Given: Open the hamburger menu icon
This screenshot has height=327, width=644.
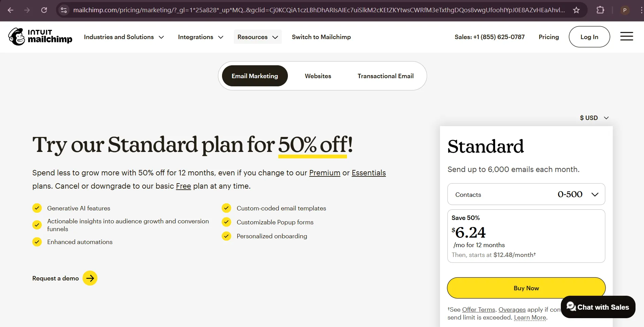Looking at the screenshot, I should coord(626,36).
